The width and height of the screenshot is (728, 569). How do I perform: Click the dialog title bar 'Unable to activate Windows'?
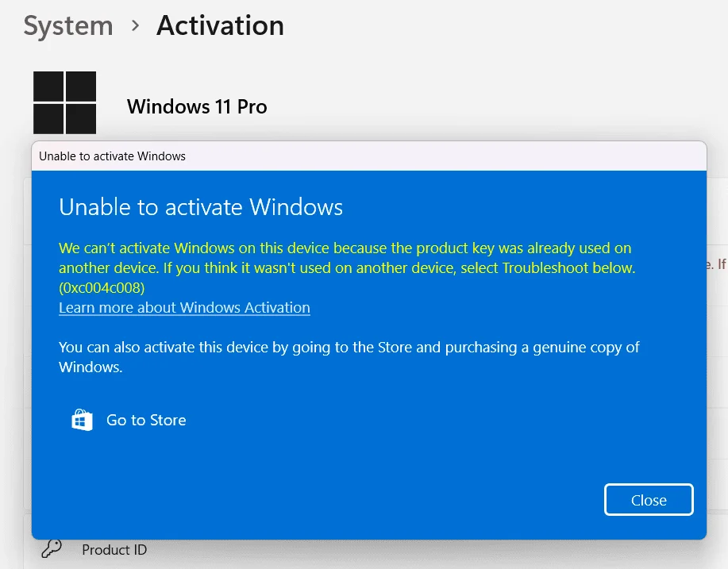(x=368, y=156)
